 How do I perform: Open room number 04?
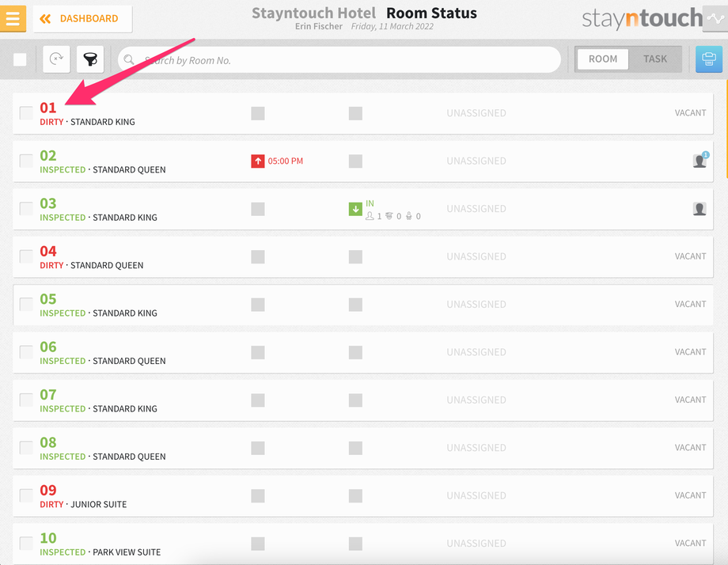point(47,251)
